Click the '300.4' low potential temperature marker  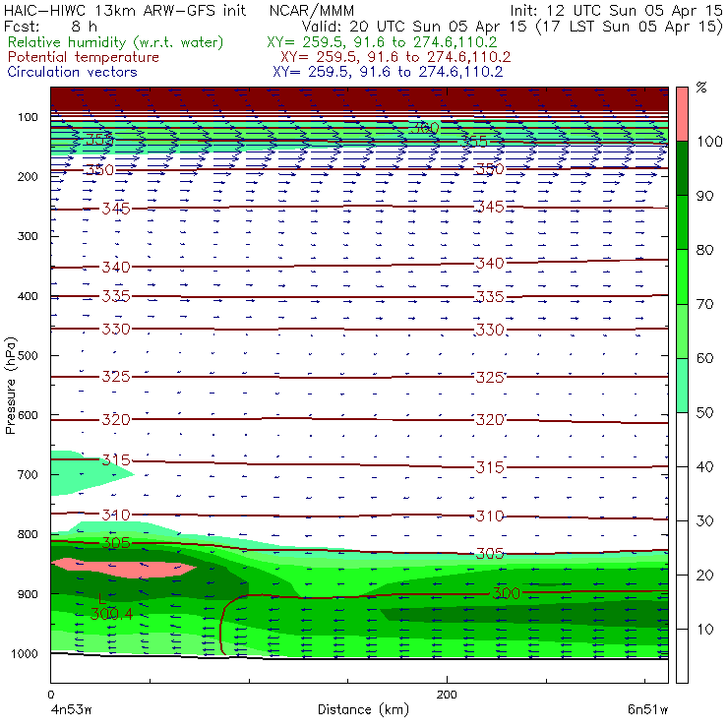111,614
